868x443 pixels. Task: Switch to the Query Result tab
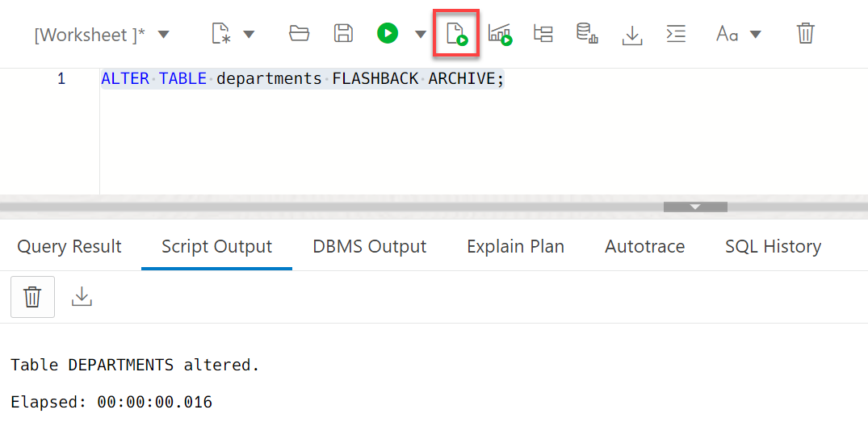69,246
